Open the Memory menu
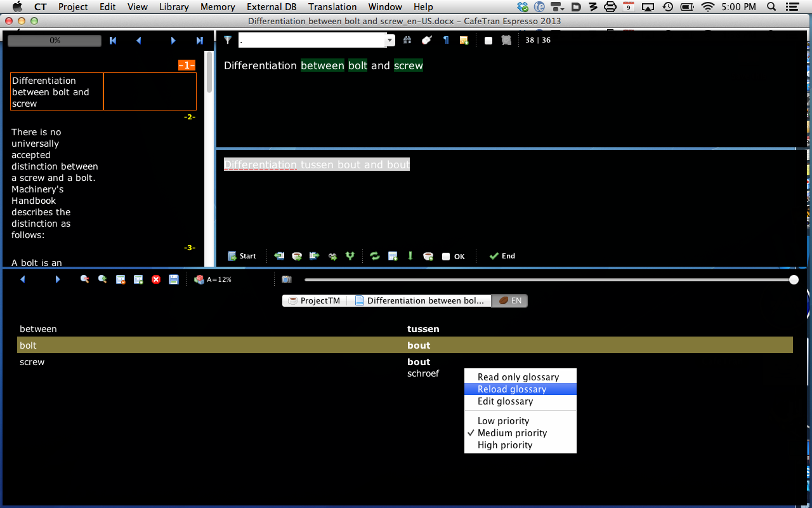 point(218,7)
